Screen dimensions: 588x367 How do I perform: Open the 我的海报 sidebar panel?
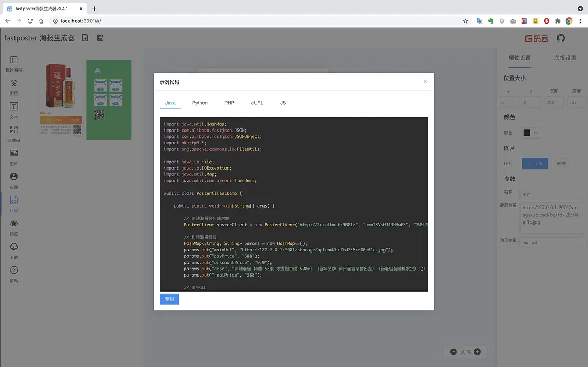click(14, 60)
